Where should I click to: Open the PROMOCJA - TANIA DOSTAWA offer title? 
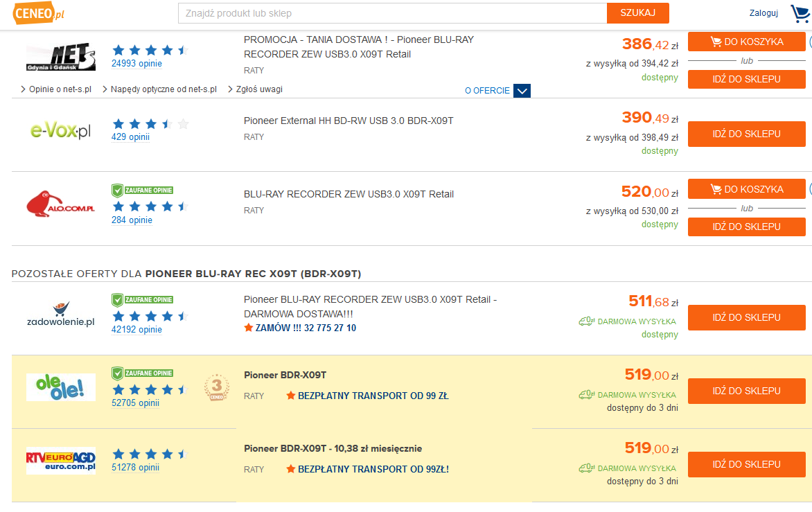click(x=359, y=47)
